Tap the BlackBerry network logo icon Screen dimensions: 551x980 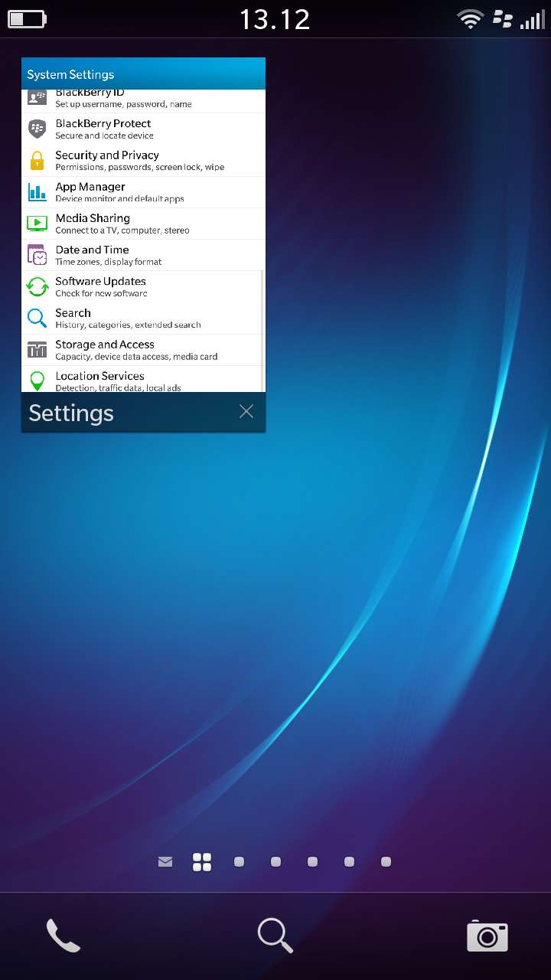click(x=502, y=19)
